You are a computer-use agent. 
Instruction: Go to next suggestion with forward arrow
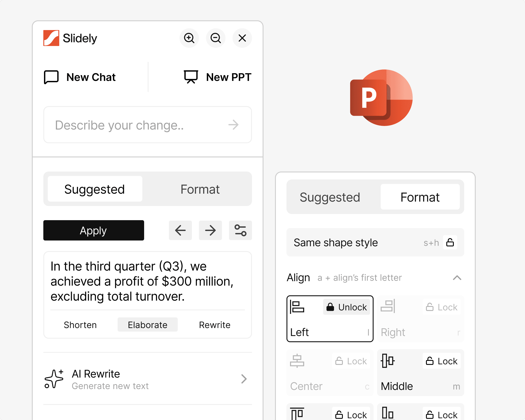[x=210, y=230]
